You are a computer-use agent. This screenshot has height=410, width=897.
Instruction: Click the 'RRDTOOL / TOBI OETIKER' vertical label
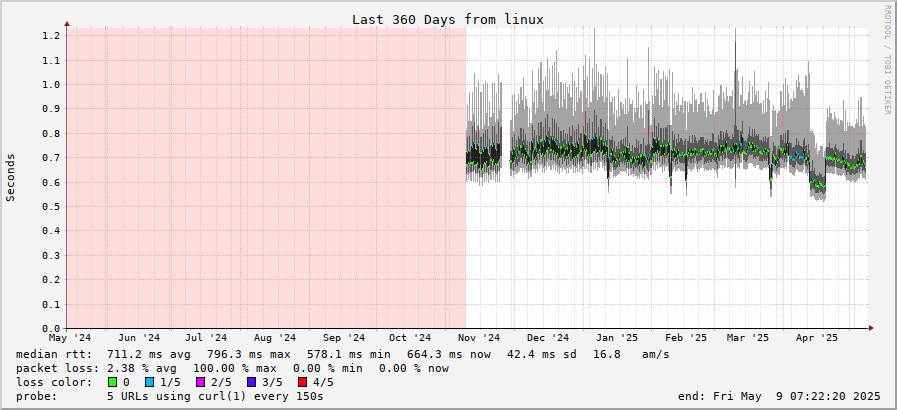tap(887, 59)
